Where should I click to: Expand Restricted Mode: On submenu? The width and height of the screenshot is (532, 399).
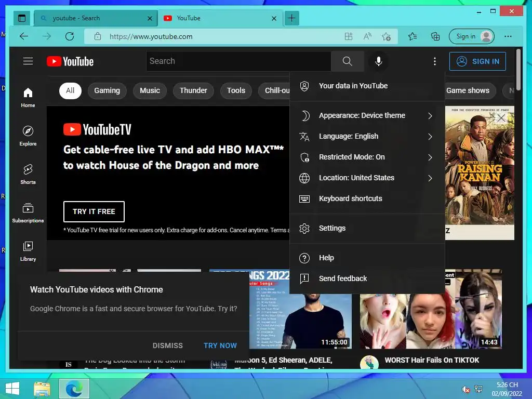pyautogui.click(x=367, y=157)
